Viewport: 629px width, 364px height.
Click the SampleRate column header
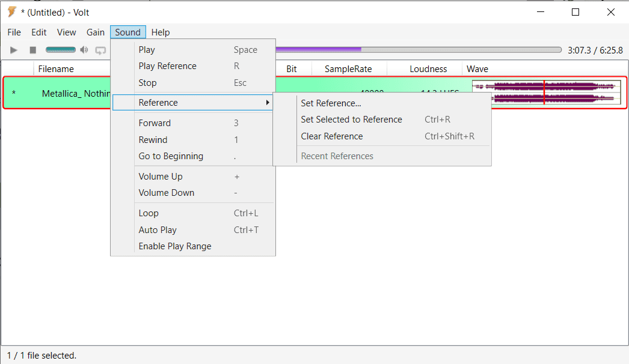(348, 69)
